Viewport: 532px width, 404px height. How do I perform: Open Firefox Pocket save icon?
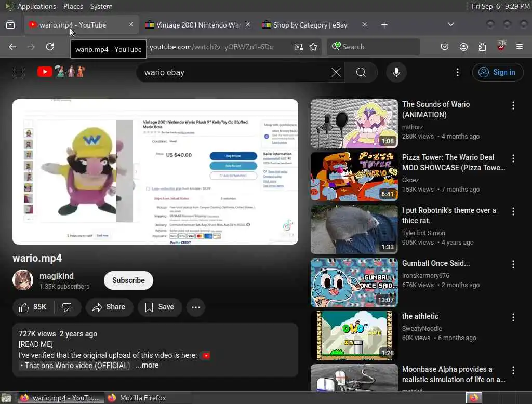[445, 47]
